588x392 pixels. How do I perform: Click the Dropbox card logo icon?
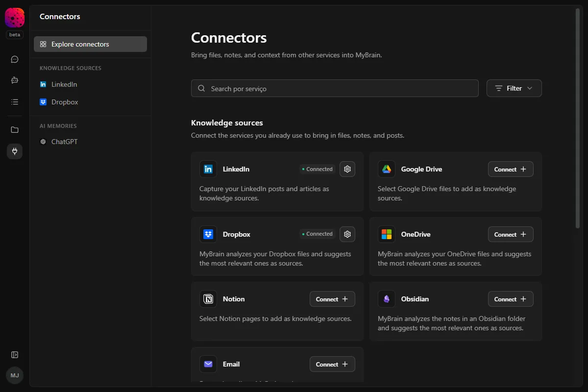click(x=208, y=234)
